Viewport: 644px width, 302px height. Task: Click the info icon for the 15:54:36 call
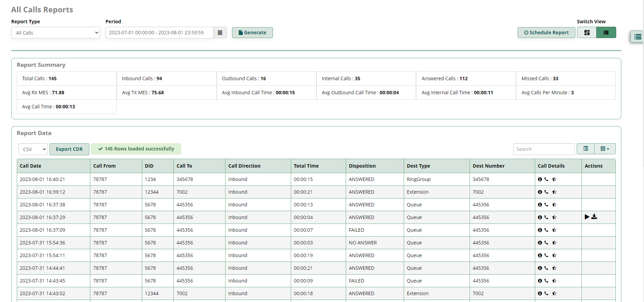[540, 243]
